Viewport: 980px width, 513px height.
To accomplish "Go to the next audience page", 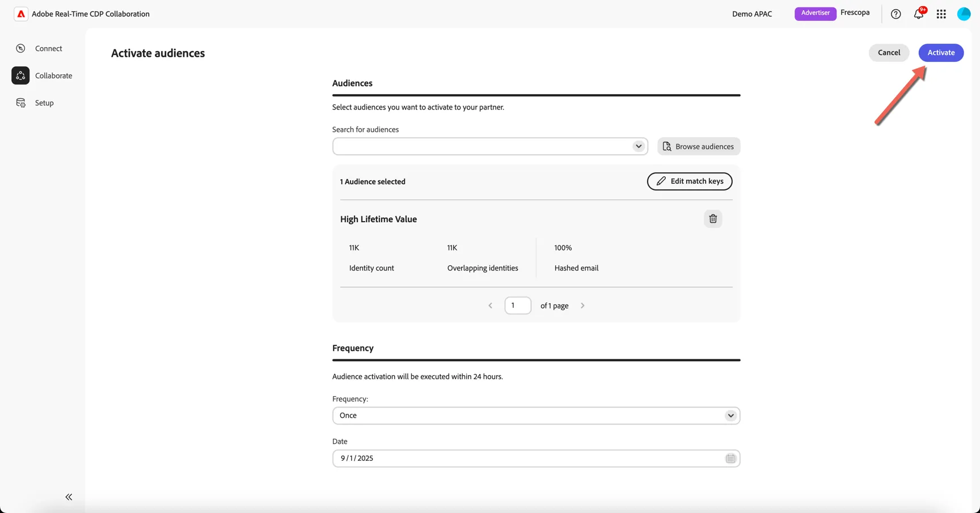I will click(x=582, y=306).
